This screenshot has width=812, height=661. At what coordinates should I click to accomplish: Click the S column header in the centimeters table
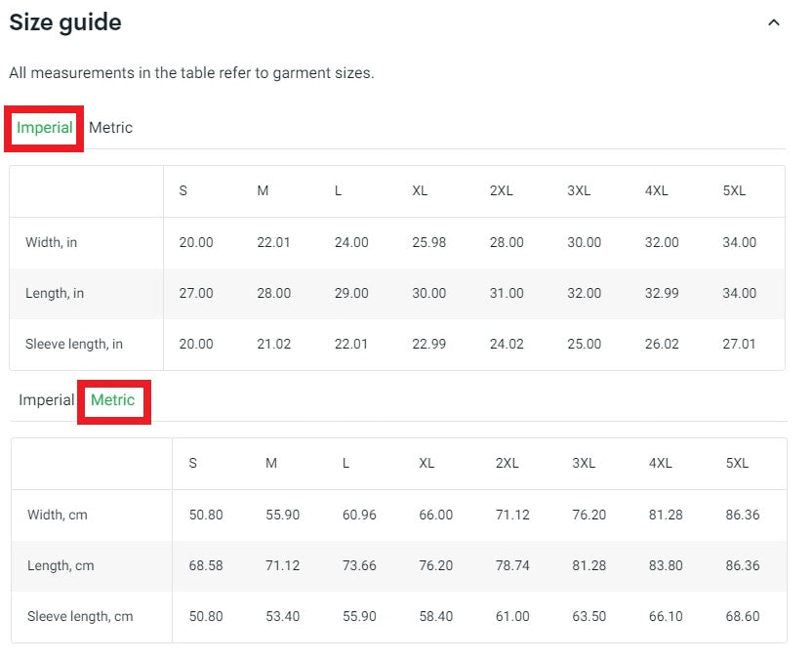[192, 463]
